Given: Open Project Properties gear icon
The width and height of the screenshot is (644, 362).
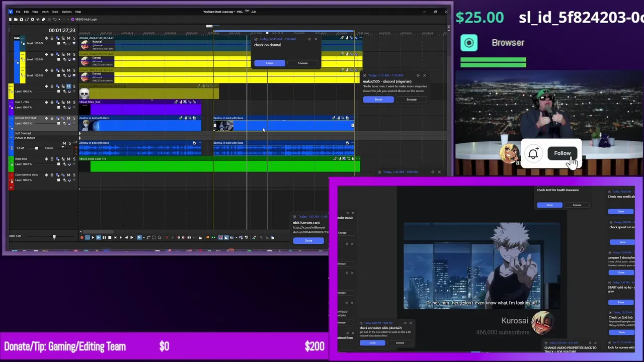Looking at the screenshot, I should (x=33, y=19).
